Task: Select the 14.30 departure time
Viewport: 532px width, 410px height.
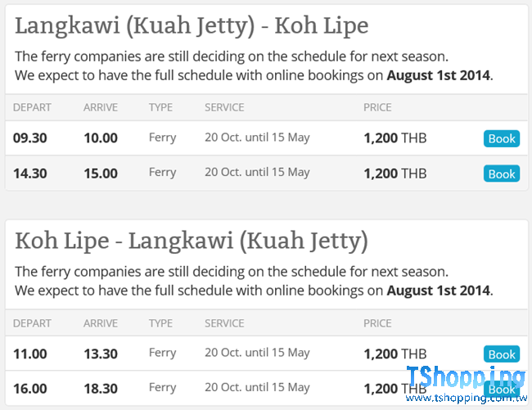Action: [x=29, y=173]
